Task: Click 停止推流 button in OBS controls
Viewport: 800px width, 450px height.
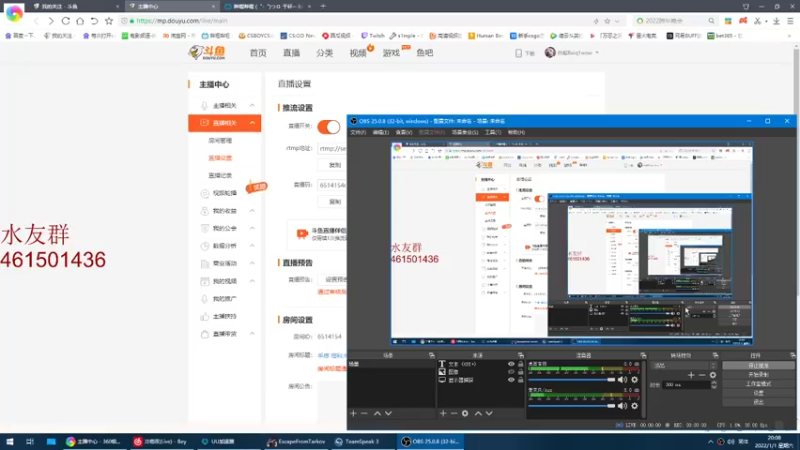Action: (x=758, y=365)
